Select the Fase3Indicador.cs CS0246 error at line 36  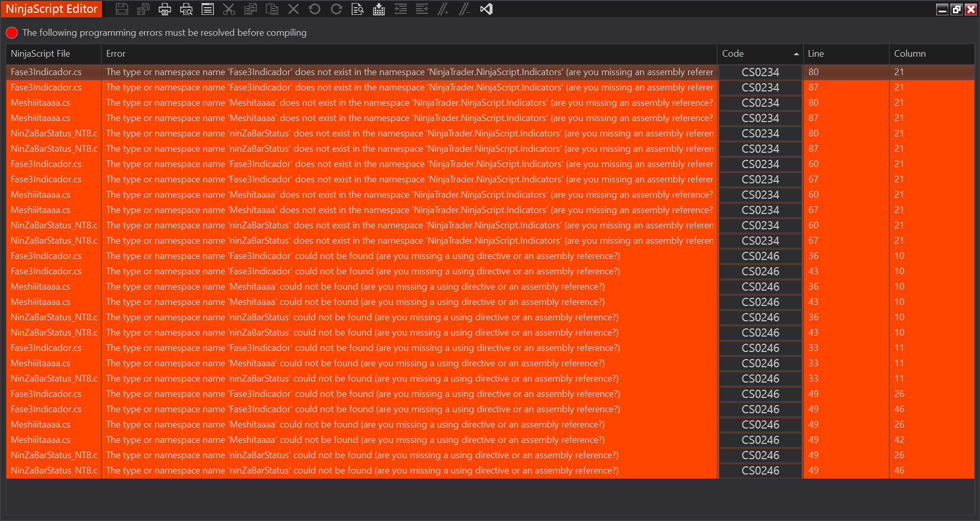click(x=490, y=256)
